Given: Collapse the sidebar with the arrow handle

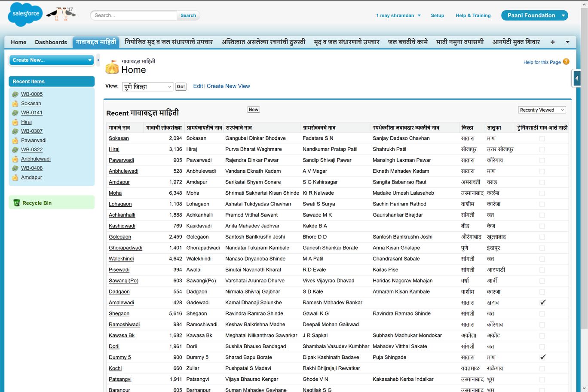Looking at the screenshot, I should 98,60.
